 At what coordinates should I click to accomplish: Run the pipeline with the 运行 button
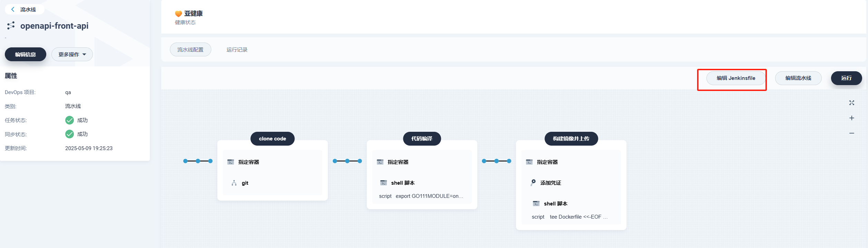(x=847, y=78)
